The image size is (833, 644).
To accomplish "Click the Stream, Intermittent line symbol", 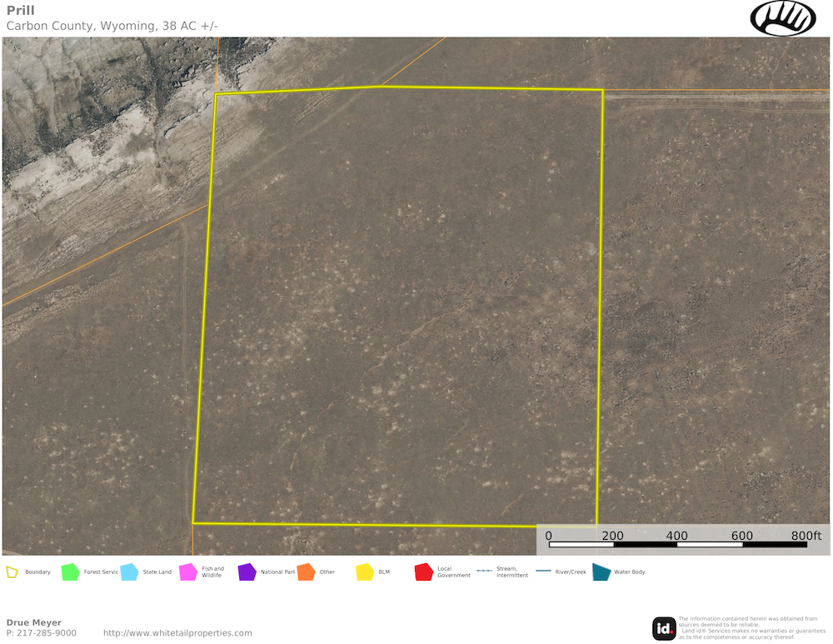I will pyautogui.click(x=484, y=572).
